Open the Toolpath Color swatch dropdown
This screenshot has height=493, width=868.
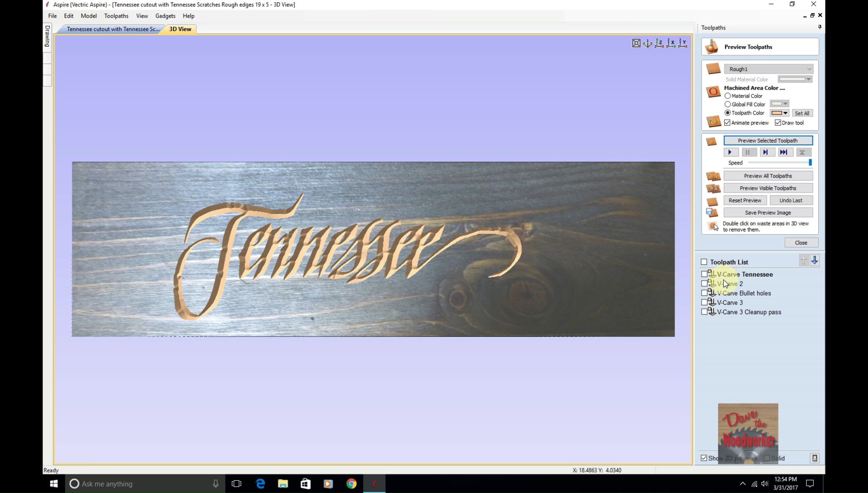coord(779,113)
